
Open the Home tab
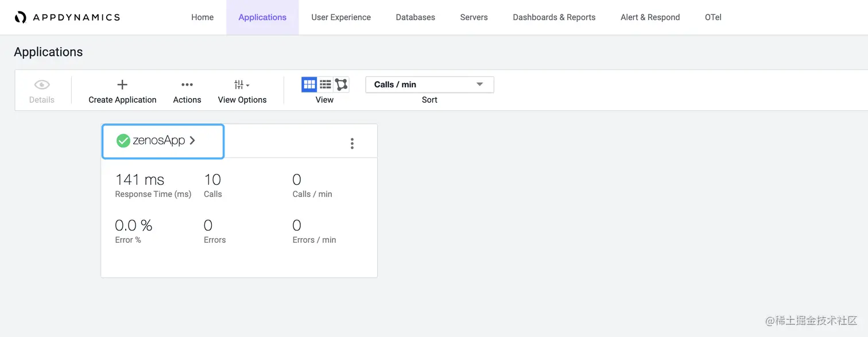pyautogui.click(x=202, y=17)
